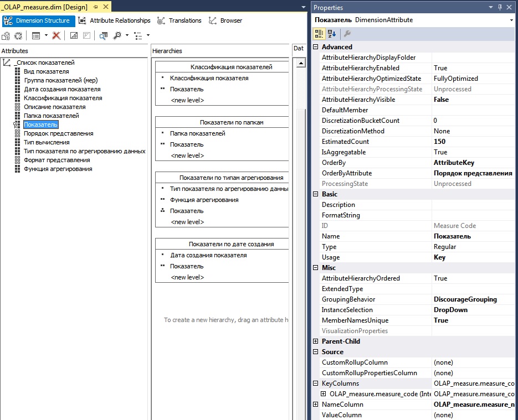
Task: Click the Alphabetical sort icon in Properties
Action: (332, 34)
